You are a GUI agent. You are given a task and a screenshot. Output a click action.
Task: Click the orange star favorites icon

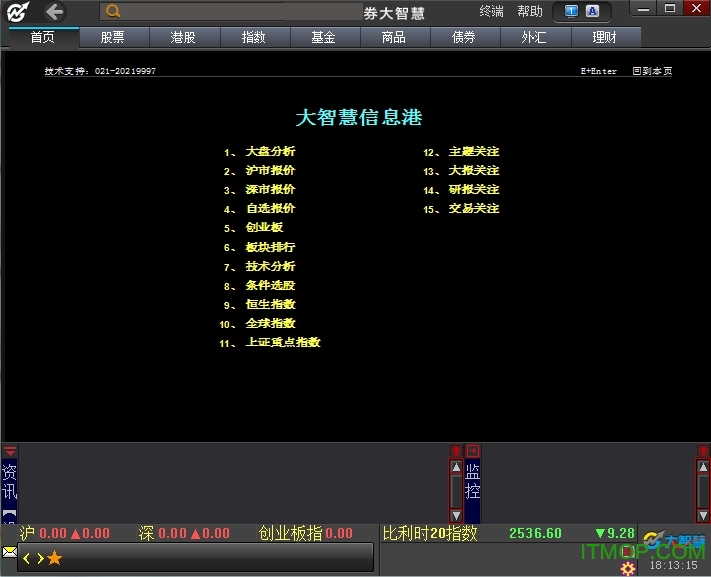54,557
